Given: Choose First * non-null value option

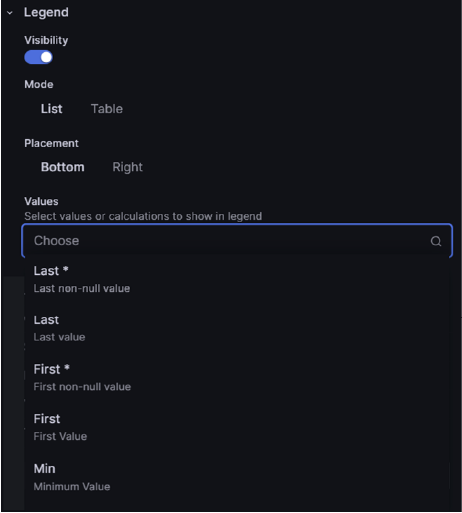Looking at the screenshot, I should [236, 377].
